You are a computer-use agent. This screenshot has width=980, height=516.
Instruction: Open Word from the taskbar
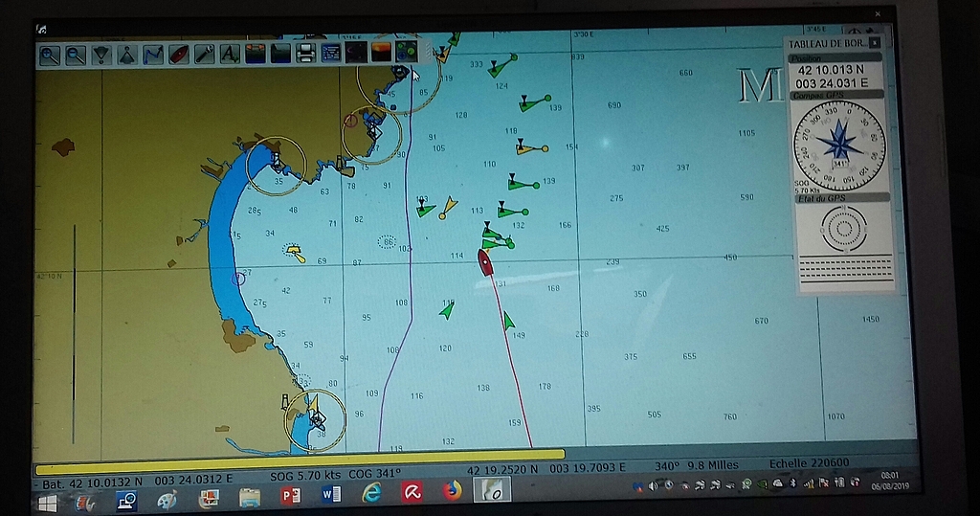pos(331,495)
